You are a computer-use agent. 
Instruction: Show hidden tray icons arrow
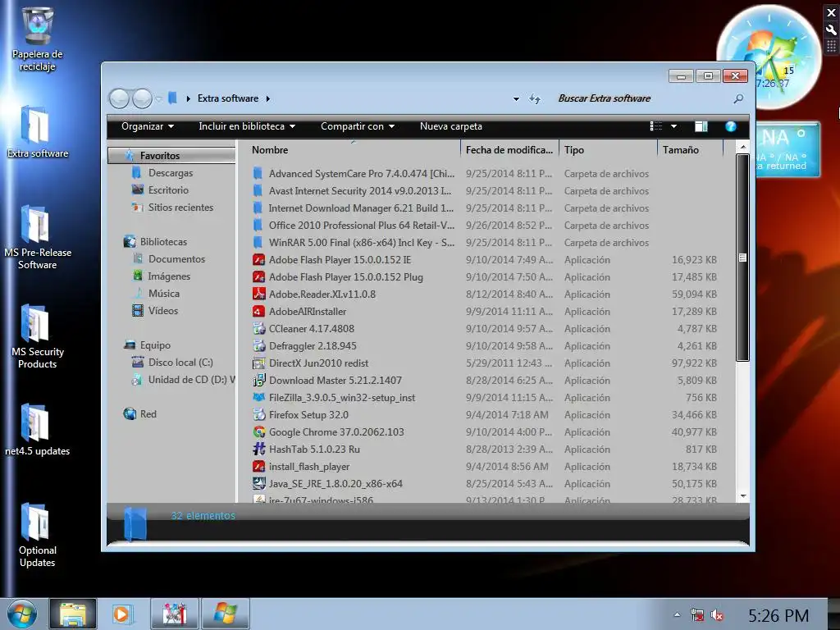pos(677,615)
